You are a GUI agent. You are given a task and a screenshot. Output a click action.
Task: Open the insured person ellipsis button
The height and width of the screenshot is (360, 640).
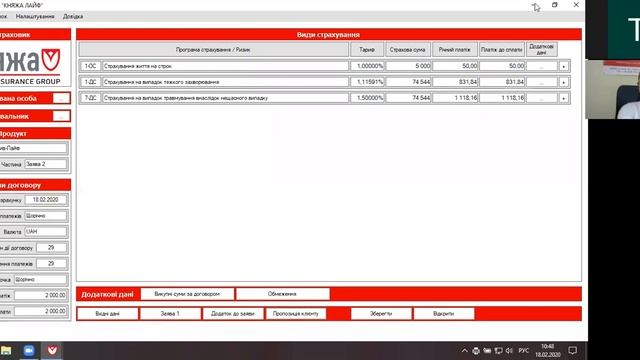tap(61, 98)
